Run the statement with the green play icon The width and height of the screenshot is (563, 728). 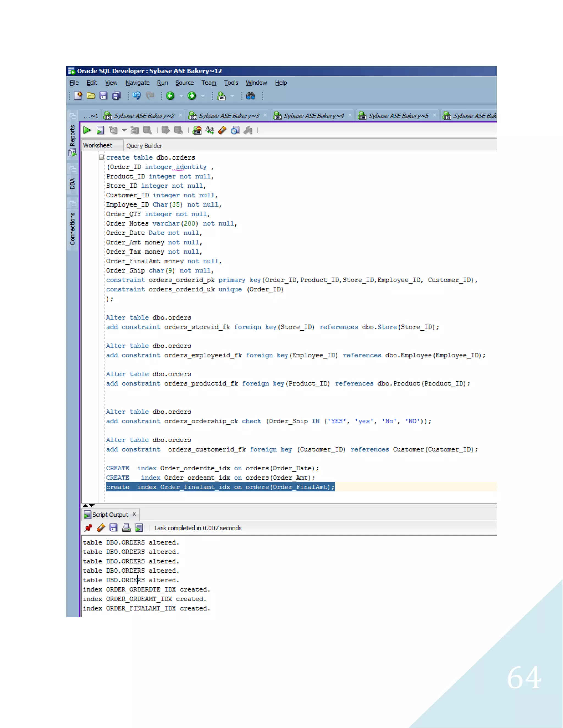click(87, 130)
